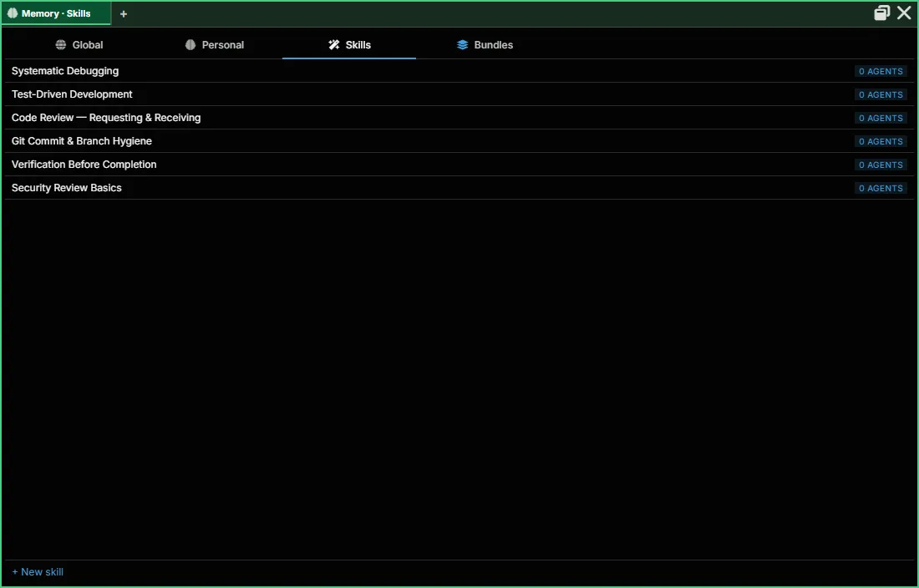Screen dimensions: 919x588
Task: Open Git Commit & Branch Hygiene skill
Action: (459, 141)
